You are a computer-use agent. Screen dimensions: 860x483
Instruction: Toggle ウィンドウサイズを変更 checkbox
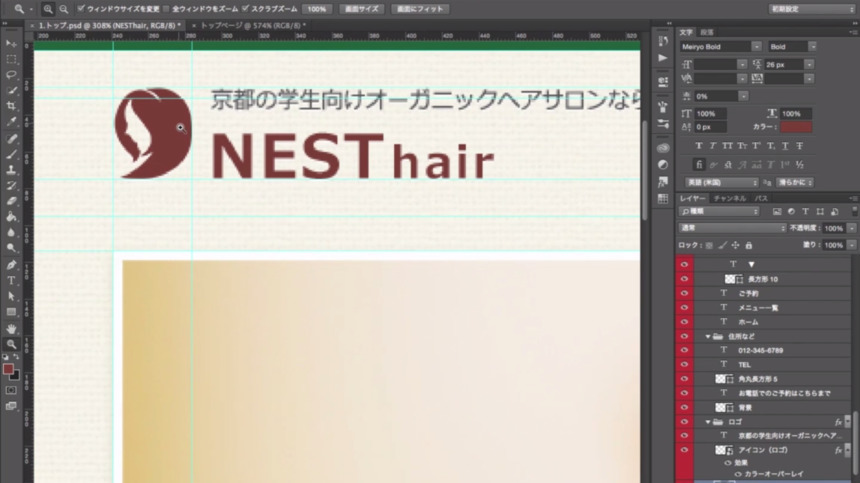[81, 9]
